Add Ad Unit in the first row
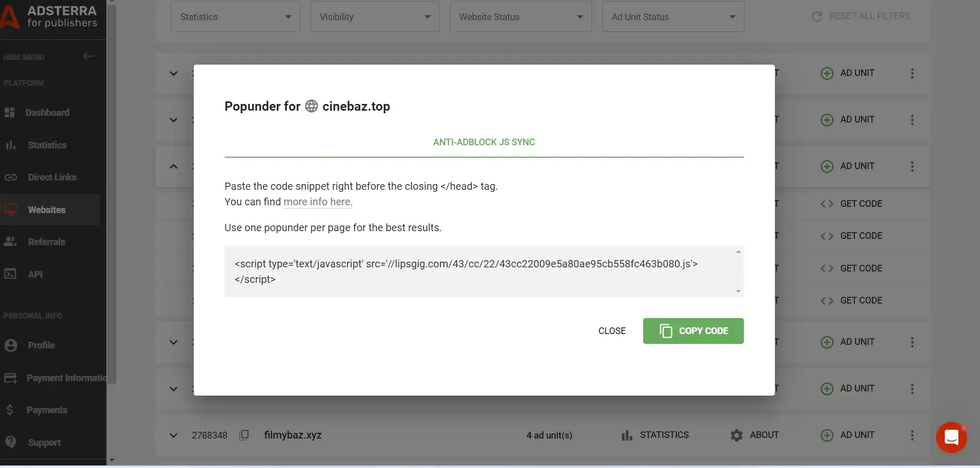This screenshot has width=980, height=468. (848, 73)
